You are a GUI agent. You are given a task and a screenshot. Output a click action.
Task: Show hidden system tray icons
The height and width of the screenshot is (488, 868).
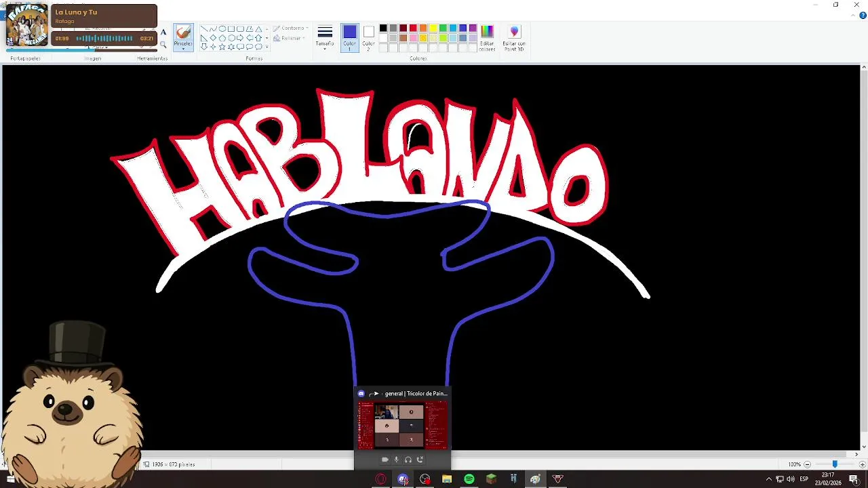click(769, 479)
